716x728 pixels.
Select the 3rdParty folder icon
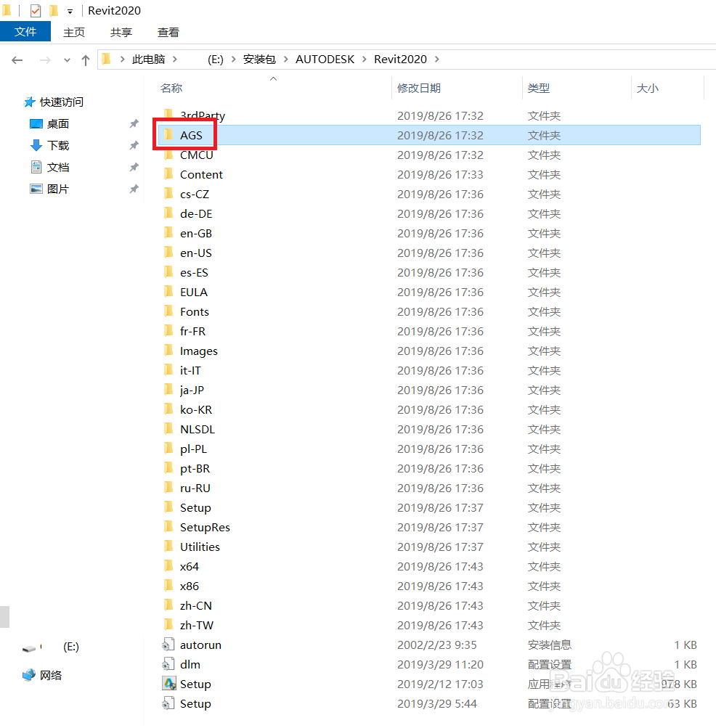click(168, 114)
